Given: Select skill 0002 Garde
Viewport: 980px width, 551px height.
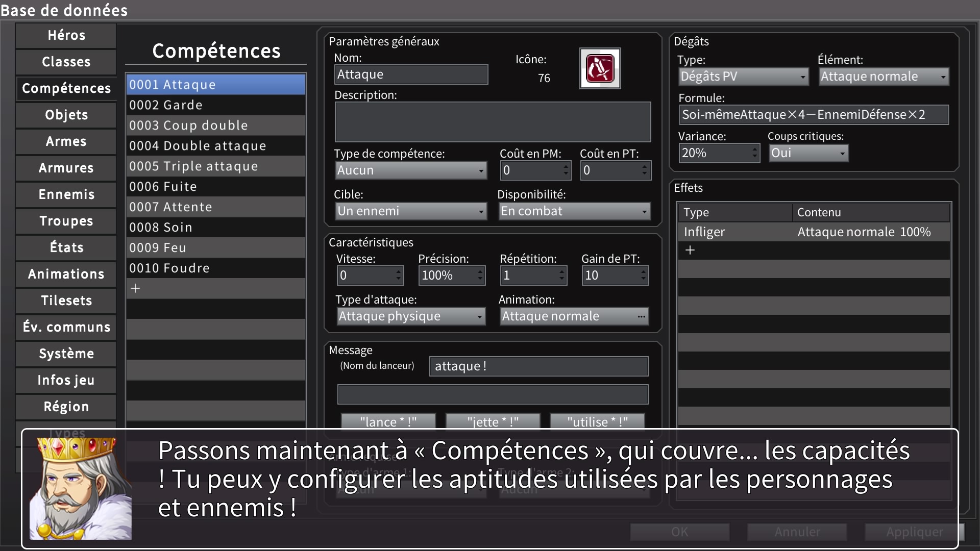Looking at the screenshot, I should click(x=216, y=105).
